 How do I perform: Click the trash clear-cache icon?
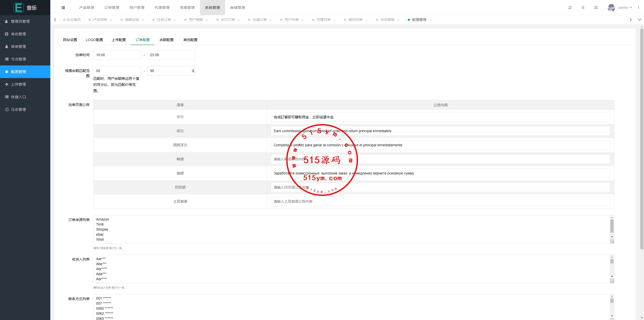coord(583,8)
